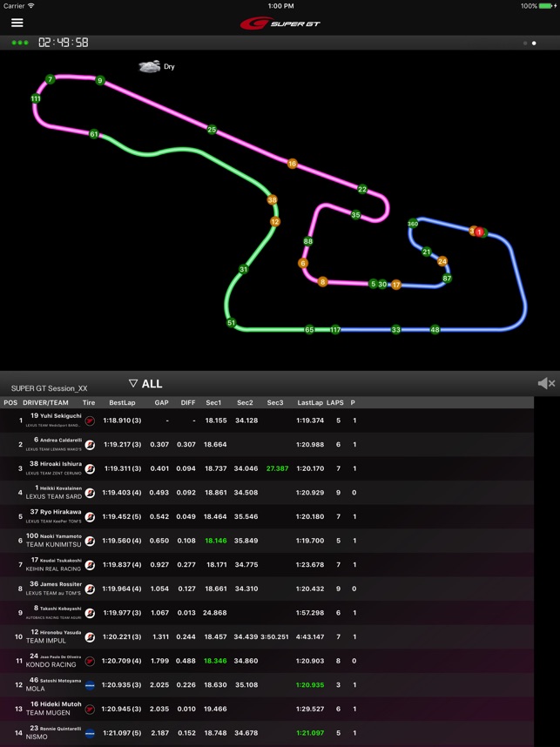Viewport: 560px width, 747px height.
Task: Select car marker 65 on track map
Action: coord(309,329)
